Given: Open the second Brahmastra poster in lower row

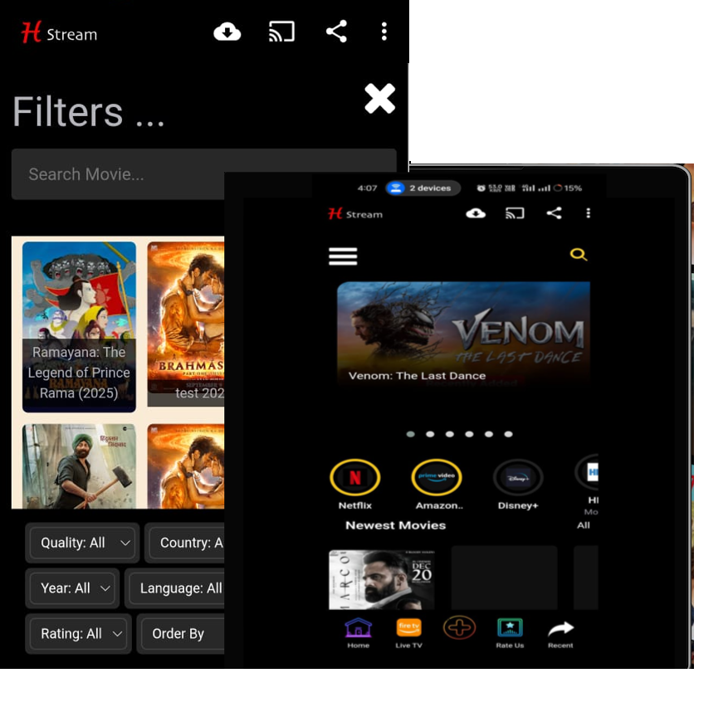Looking at the screenshot, I should click(186, 466).
